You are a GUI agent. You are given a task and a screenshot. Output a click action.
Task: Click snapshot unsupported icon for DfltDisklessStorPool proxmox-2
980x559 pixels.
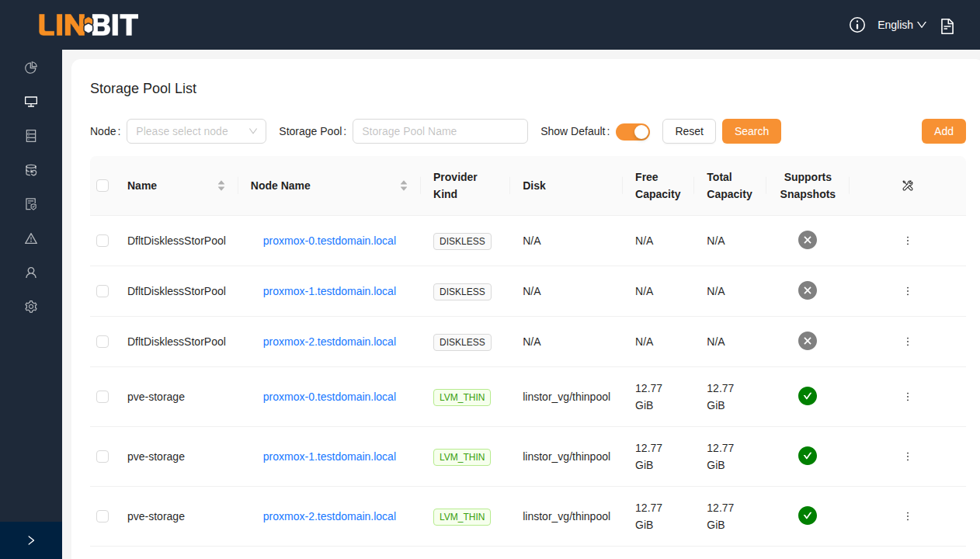tap(808, 341)
